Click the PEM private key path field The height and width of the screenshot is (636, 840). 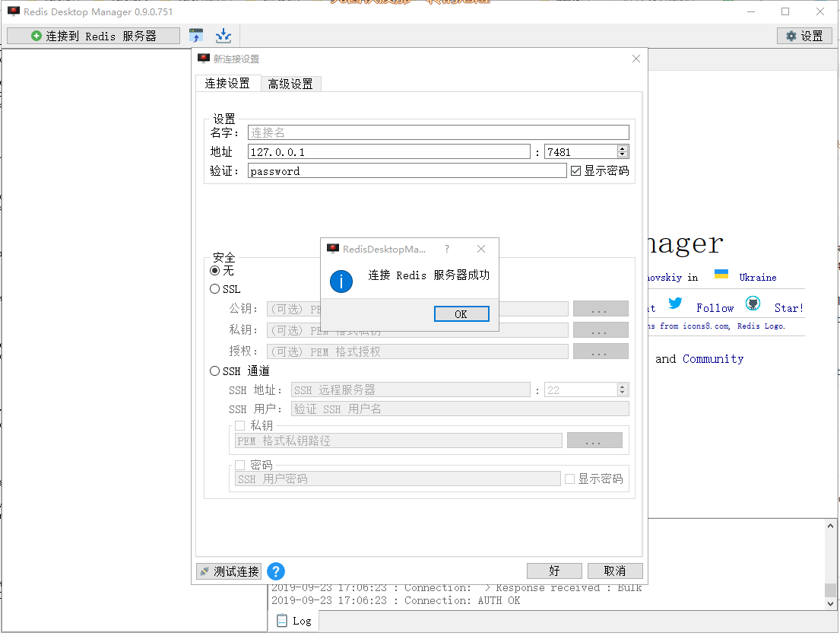398,440
